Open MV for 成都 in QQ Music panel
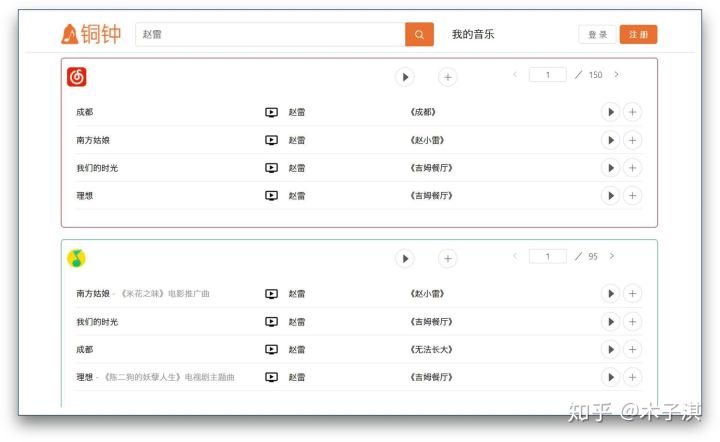720x442 pixels. tap(271, 349)
